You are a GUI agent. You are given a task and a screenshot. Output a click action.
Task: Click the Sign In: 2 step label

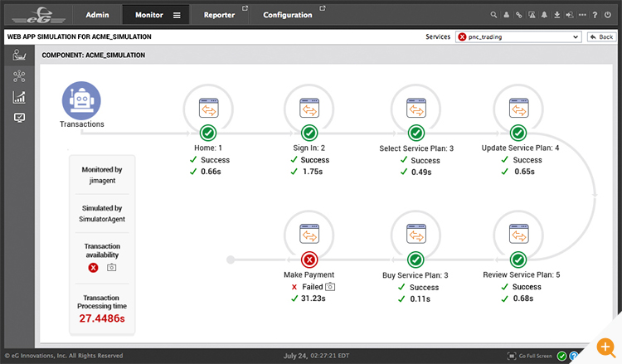(309, 148)
